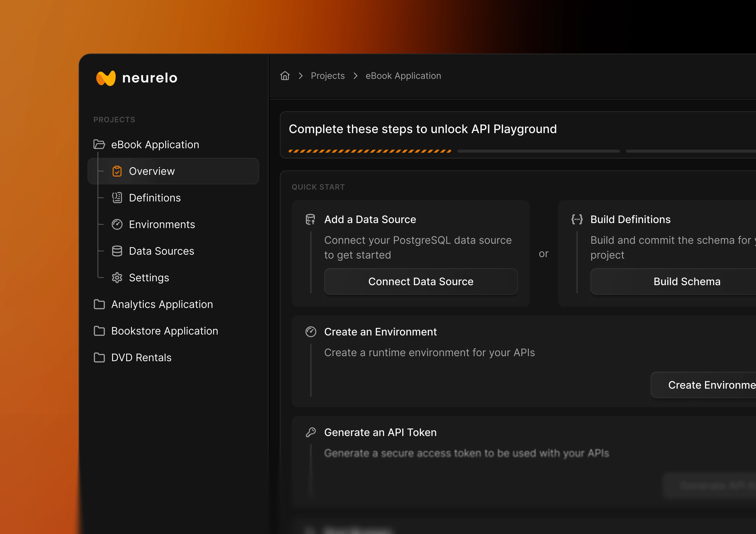Open Projects from the breadcrumb
This screenshot has width=756, height=534.
(x=328, y=75)
